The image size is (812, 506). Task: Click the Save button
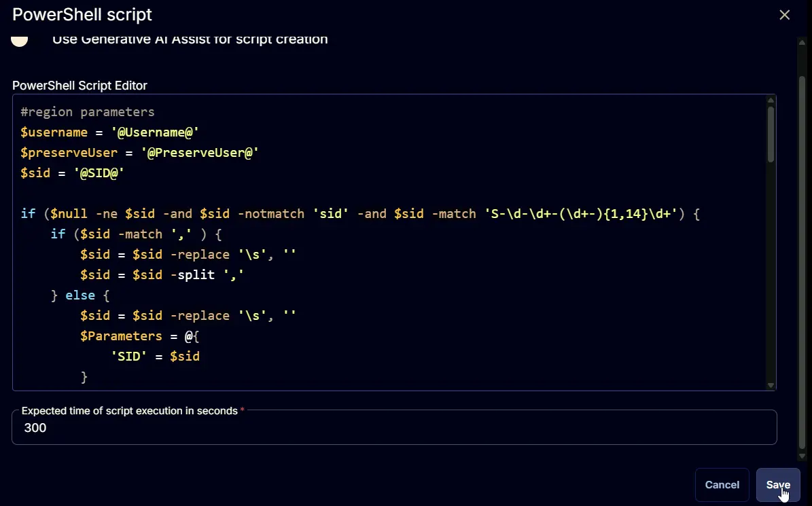click(778, 485)
